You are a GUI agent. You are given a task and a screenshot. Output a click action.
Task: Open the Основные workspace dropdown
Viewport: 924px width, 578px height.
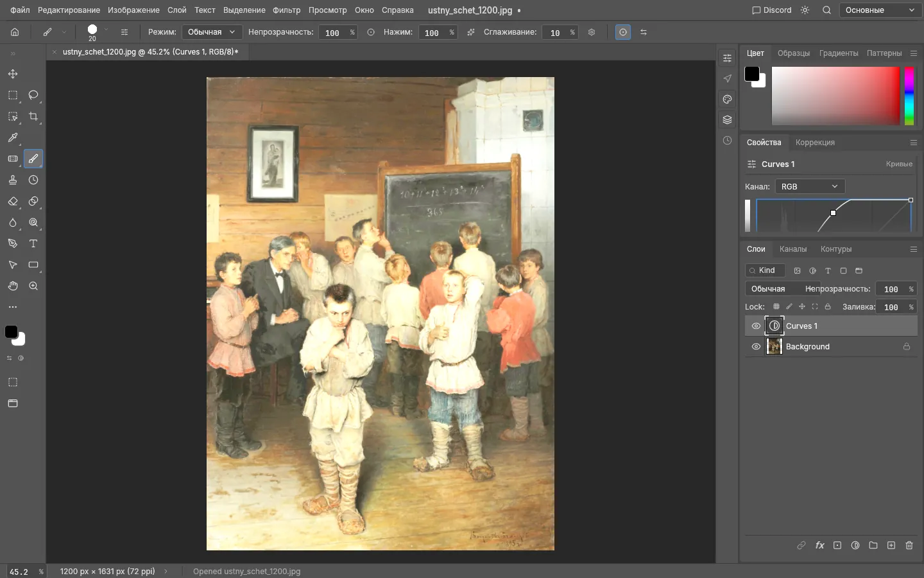pyautogui.click(x=880, y=10)
